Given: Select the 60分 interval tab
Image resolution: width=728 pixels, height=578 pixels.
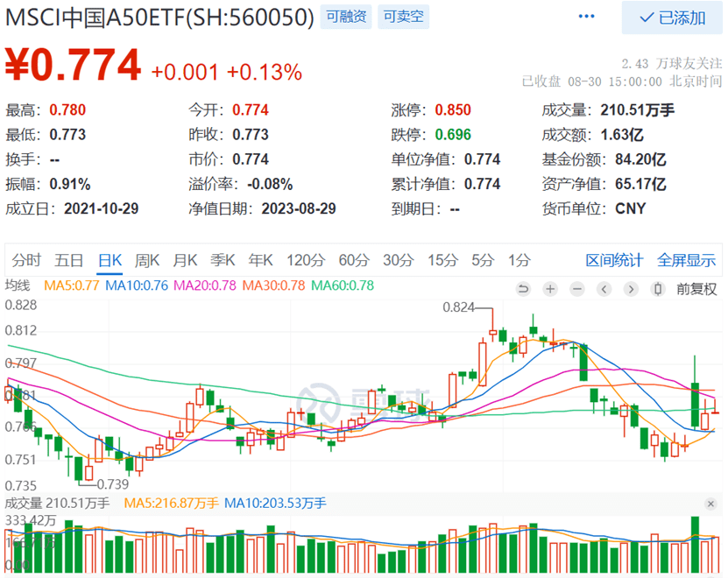Looking at the screenshot, I should pos(354,260).
